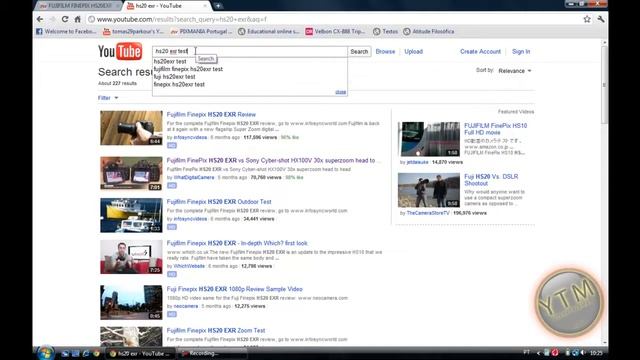Click Create Account link
The image size is (640, 360).
(x=480, y=51)
